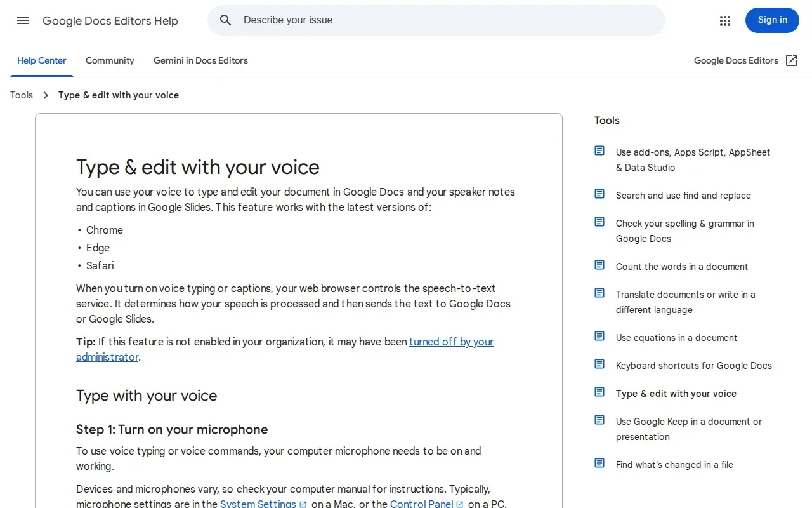812x508 pixels.
Task: Click the article icon beside Count the words
Action: (x=599, y=265)
